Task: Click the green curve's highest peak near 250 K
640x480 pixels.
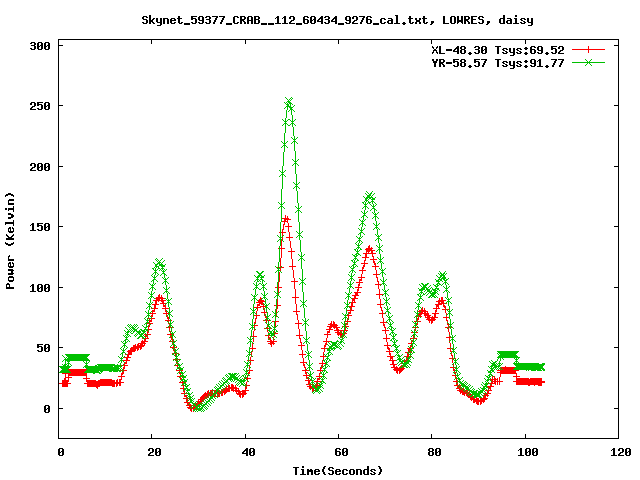Action: click(289, 101)
